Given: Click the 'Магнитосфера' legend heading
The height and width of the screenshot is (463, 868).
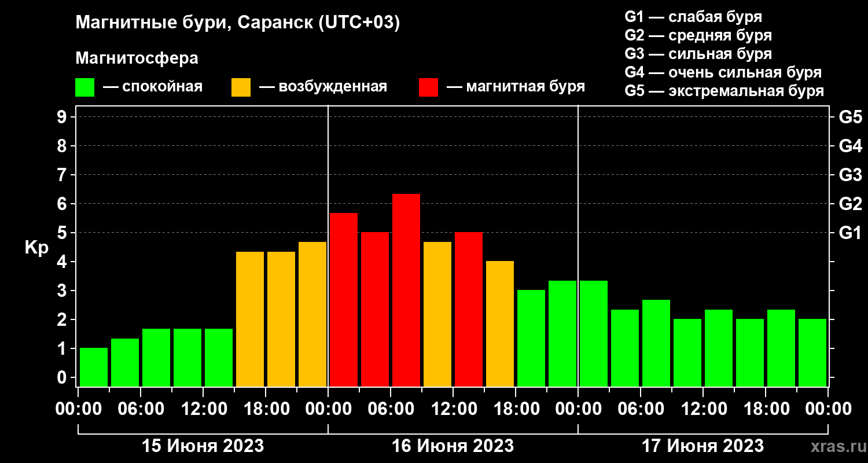Looking at the screenshot, I should click(137, 58).
